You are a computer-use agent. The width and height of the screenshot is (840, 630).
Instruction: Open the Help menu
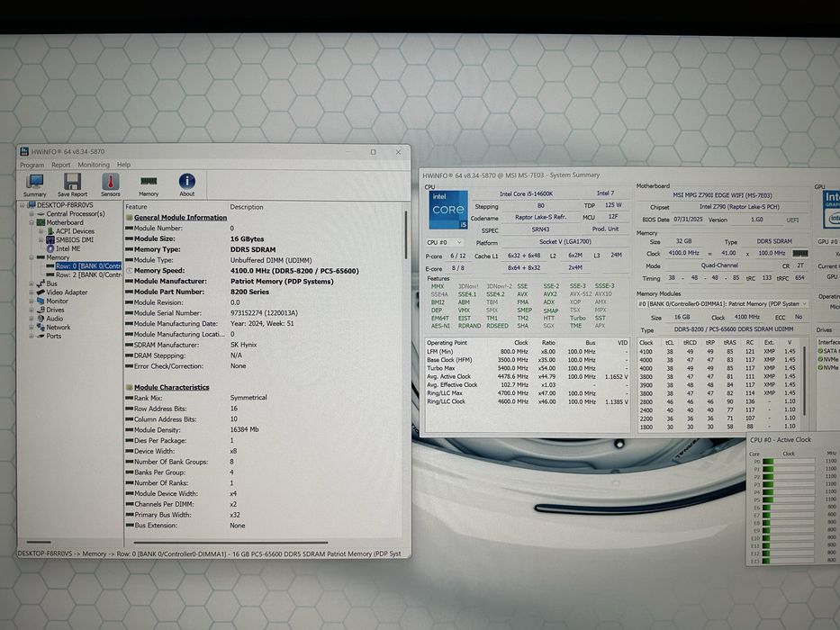(123, 165)
